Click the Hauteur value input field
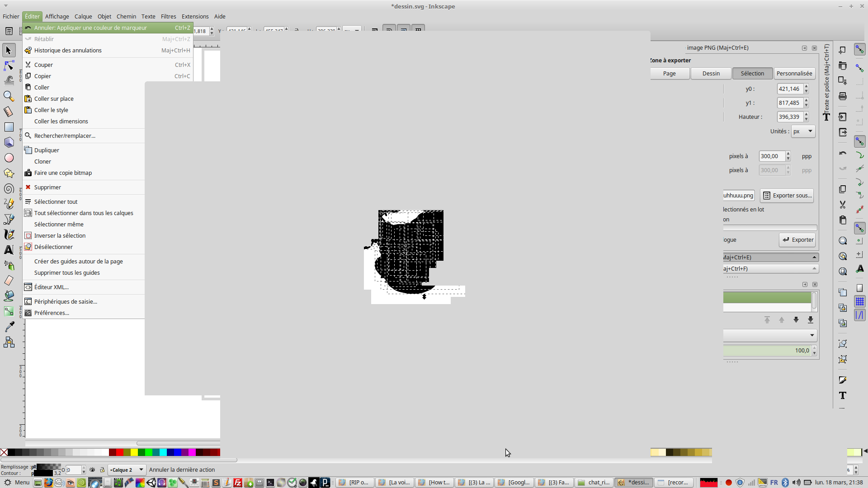Screen dimensions: 868x488 [789, 117]
